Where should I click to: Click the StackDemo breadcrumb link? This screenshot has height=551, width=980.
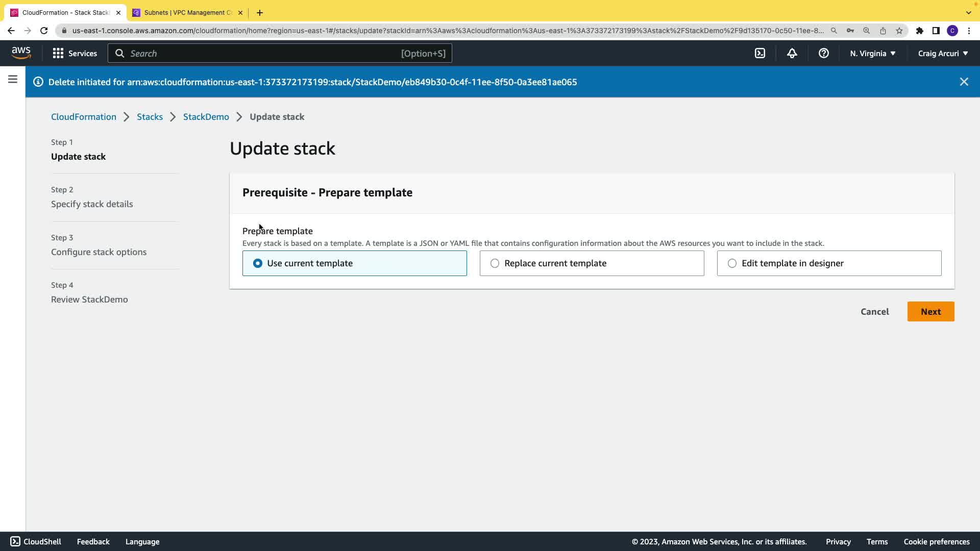pyautogui.click(x=206, y=117)
